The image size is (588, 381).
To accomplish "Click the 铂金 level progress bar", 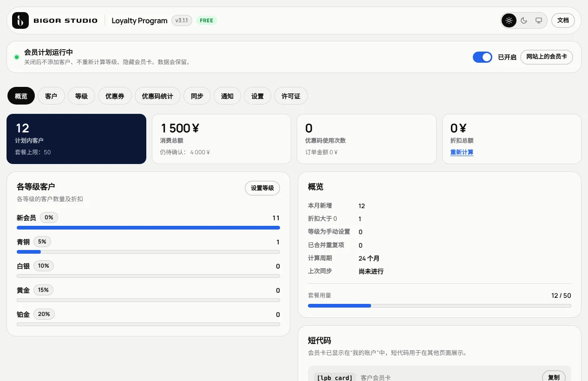I will (148, 324).
